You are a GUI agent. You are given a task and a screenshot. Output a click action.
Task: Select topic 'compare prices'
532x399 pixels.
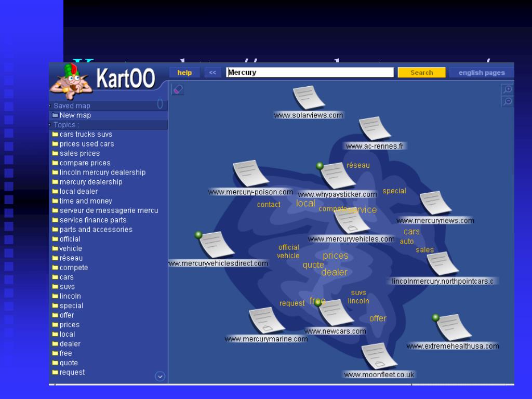[85, 163]
